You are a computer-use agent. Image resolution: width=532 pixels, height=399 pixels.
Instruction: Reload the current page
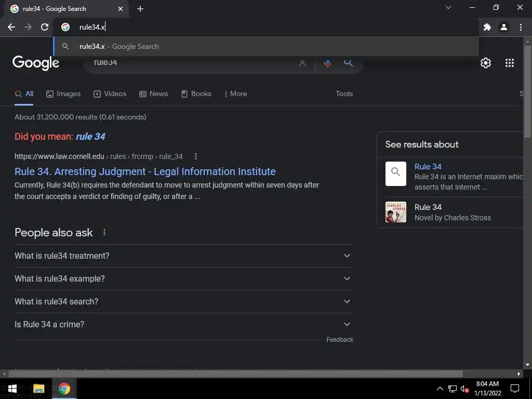tap(45, 27)
